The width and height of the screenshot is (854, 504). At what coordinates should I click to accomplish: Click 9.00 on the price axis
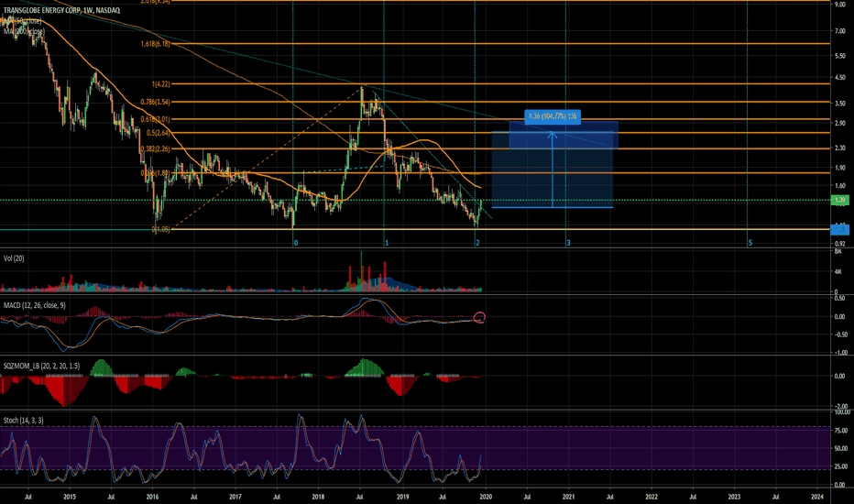click(840, 5)
